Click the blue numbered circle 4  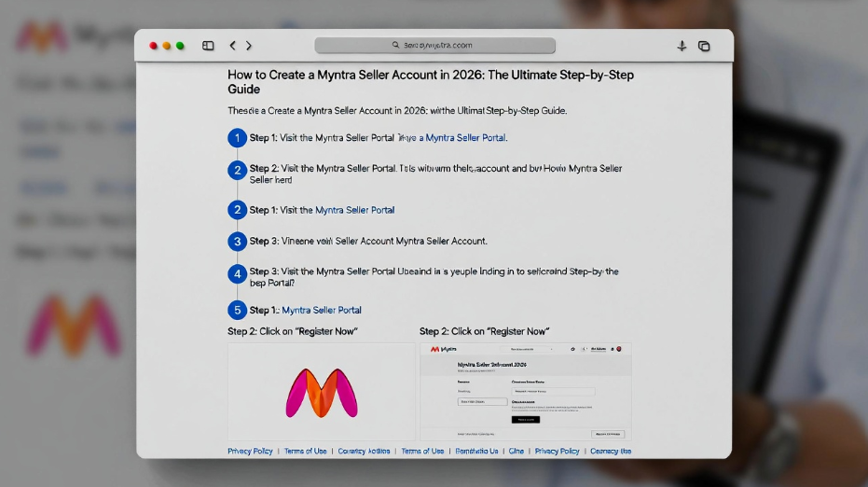[237, 274]
